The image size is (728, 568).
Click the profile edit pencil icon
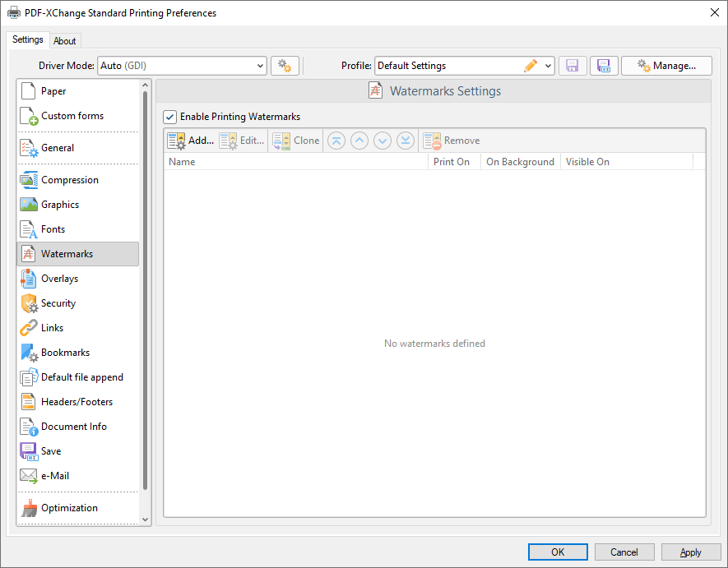(531, 66)
